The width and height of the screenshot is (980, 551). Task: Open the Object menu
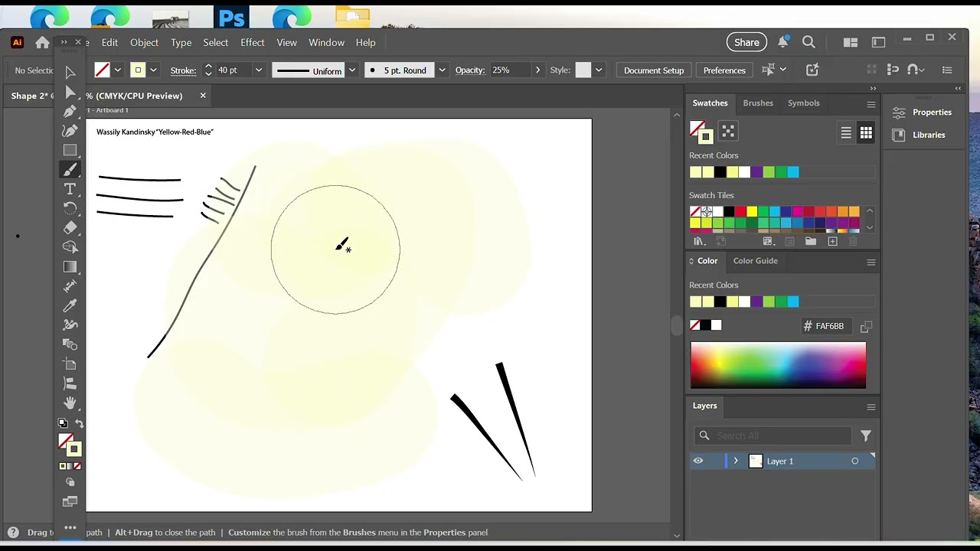(x=144, y=42)
